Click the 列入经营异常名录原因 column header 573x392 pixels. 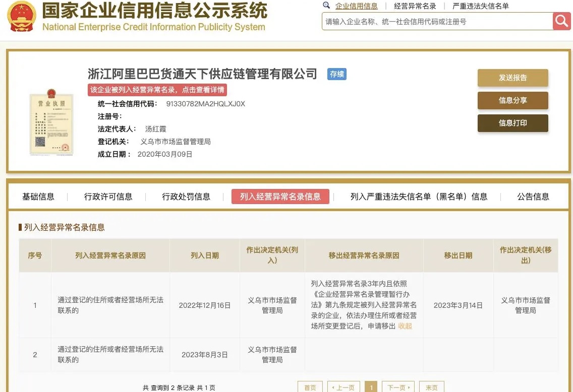pos(110,255)
